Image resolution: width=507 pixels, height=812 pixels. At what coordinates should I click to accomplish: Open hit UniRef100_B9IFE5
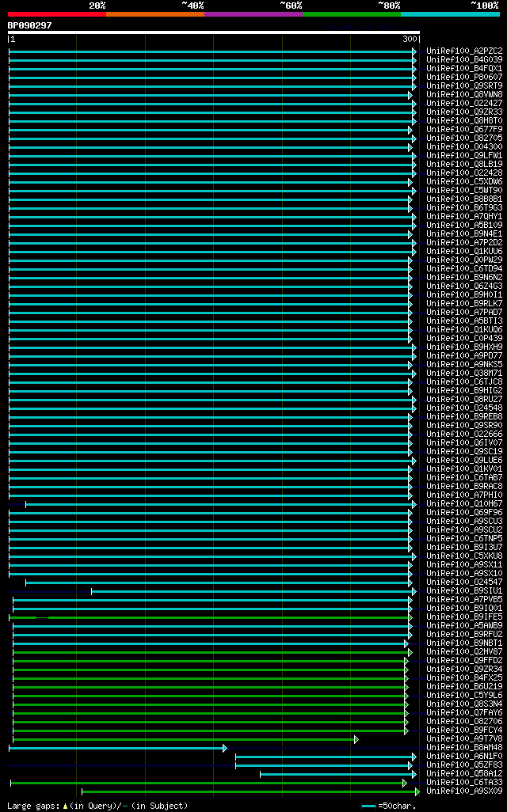point(464,617)
